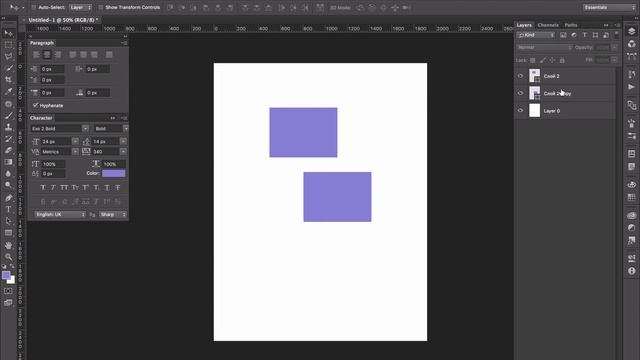This screenshot has height=360, width=640.
Task: Select the Untitled-1 document tab
Action: point(63,20)
